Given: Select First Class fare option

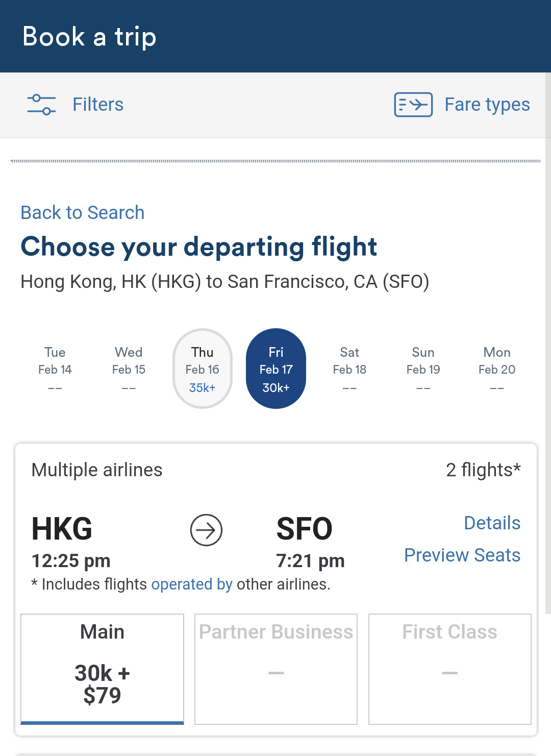Looking at the screenshot, I should [450, 669].
